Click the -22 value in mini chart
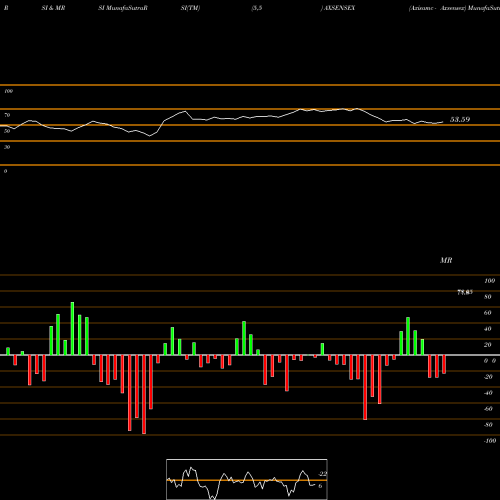 point(323,474)
